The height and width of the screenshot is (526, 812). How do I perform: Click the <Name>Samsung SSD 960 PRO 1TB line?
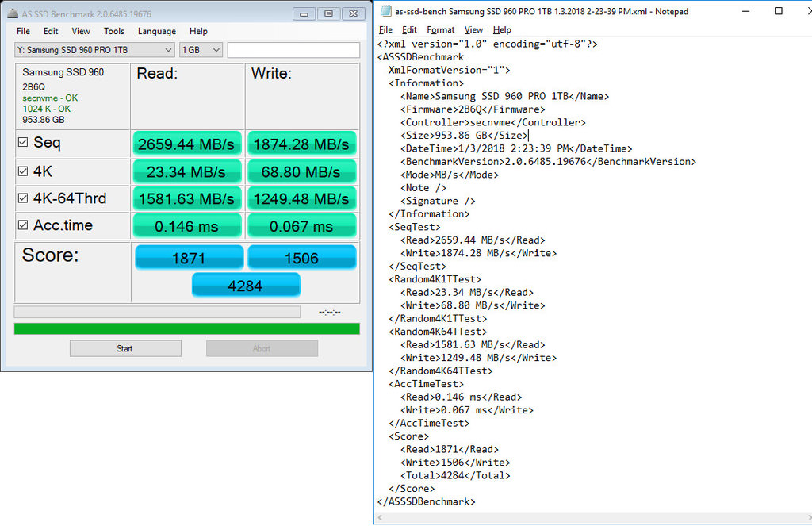click(x=504, y=96)
